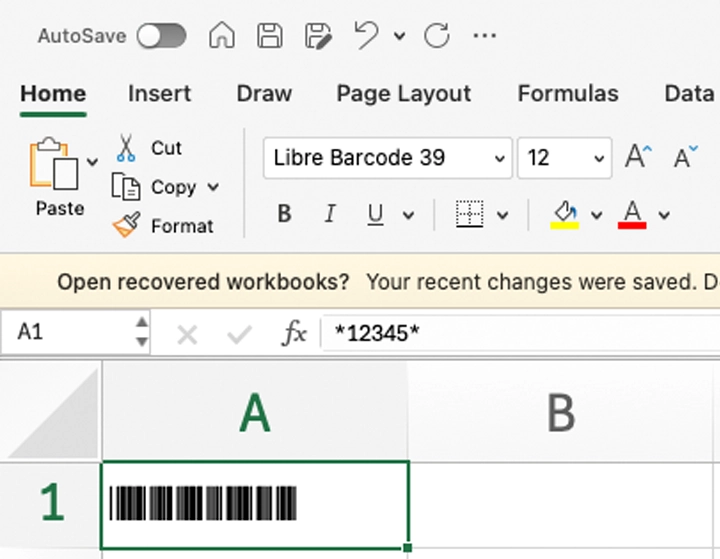The width and height of the screenshot is (720, 559).
Task: Expand the font color arrow
Action: click(x=664, y=215)
